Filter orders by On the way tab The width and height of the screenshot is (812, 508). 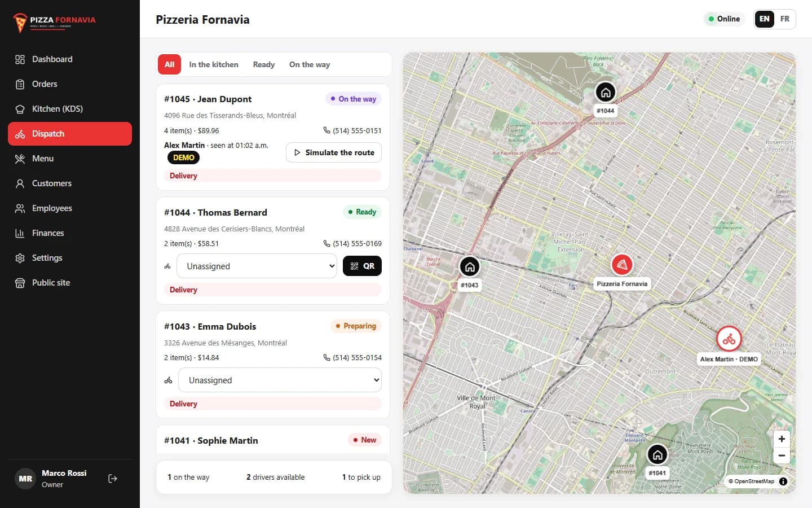[x=310, y=64]
